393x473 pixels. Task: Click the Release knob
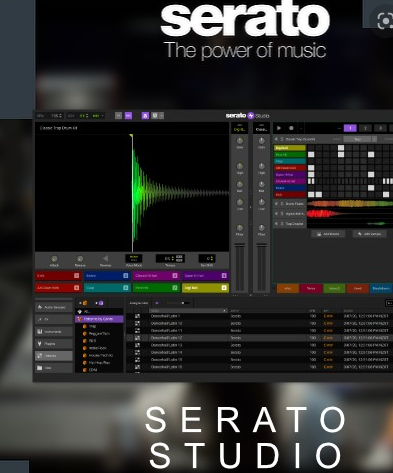80,259
